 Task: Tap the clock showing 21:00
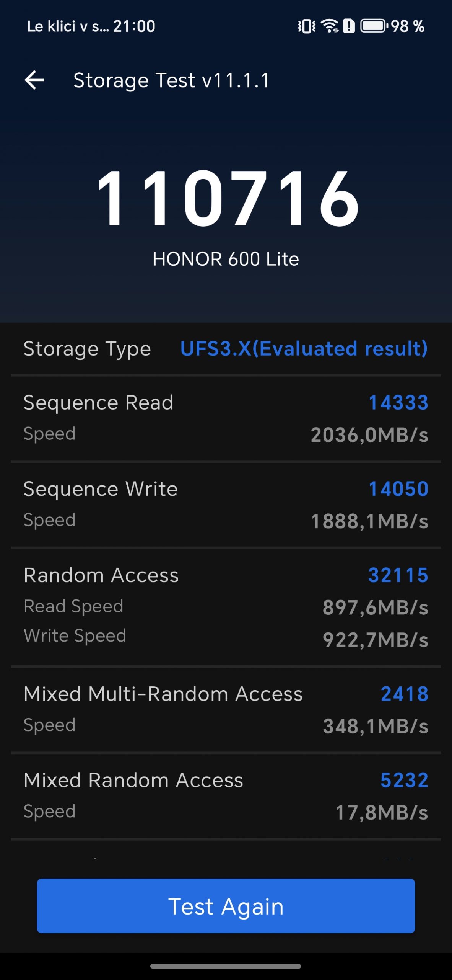pyautogui.click(x=134, y=26)
